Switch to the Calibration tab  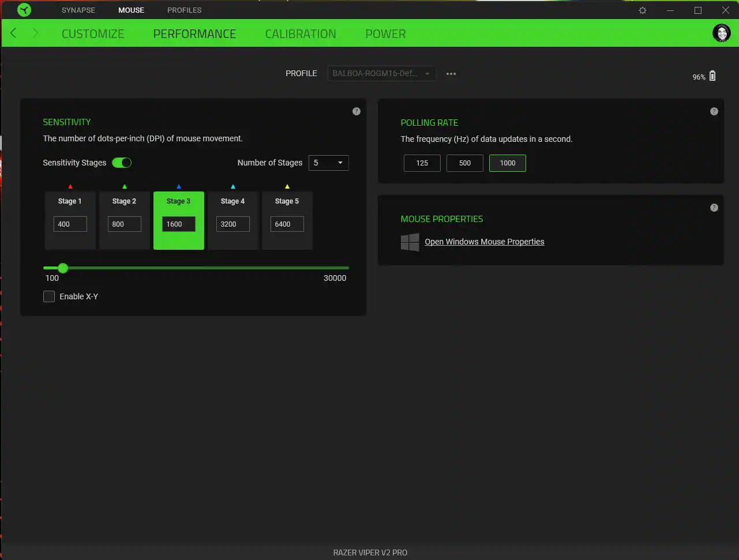pos(301,34)
